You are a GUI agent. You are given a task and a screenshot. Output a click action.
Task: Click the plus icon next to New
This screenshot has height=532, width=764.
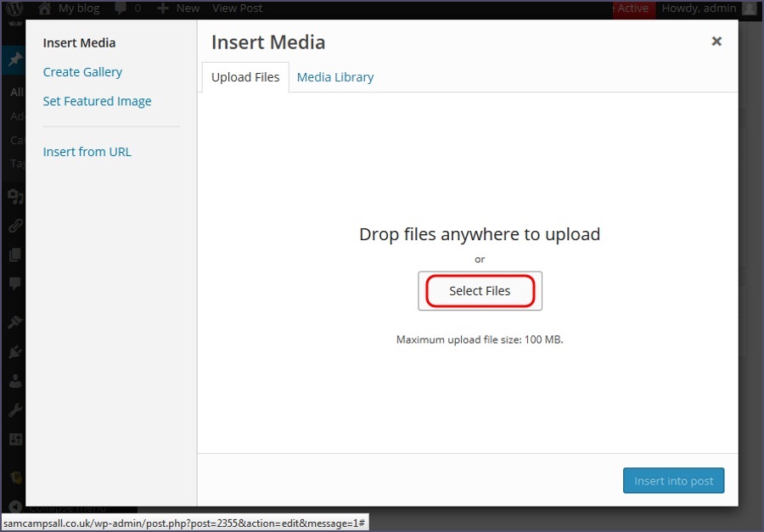click(163, 8)
